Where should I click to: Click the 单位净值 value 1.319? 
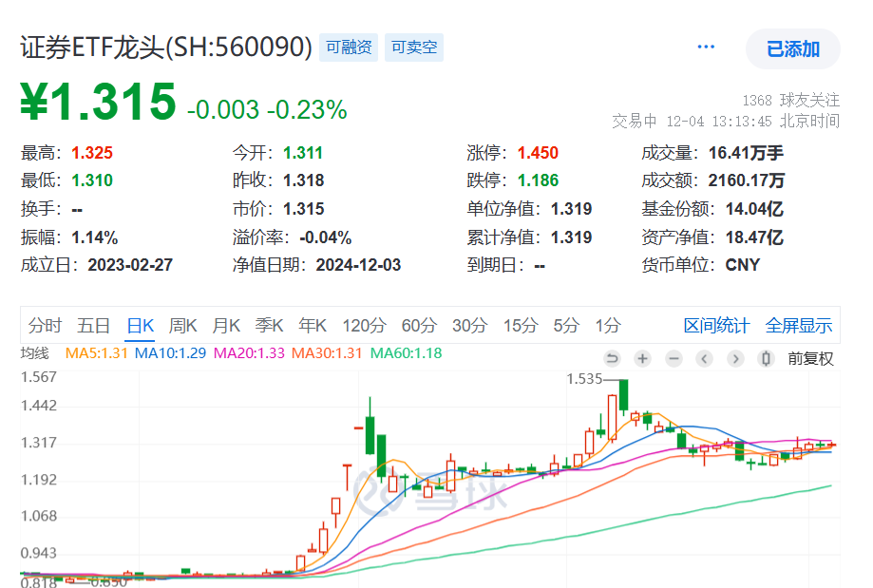pyautogui.click(x=571, y=209)
